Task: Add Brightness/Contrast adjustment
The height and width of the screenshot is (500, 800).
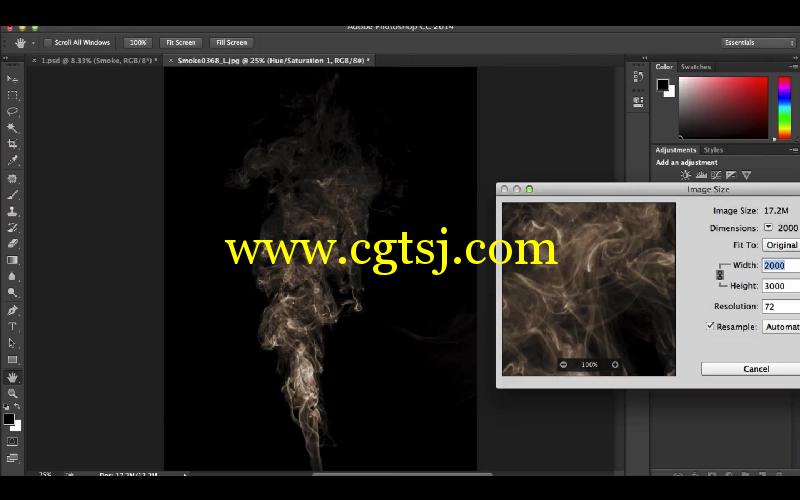Action: click(x=686, y=175)
